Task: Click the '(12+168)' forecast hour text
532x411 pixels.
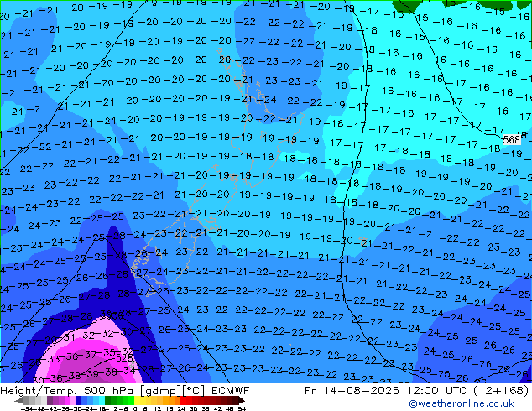Action: pos(502,391)
